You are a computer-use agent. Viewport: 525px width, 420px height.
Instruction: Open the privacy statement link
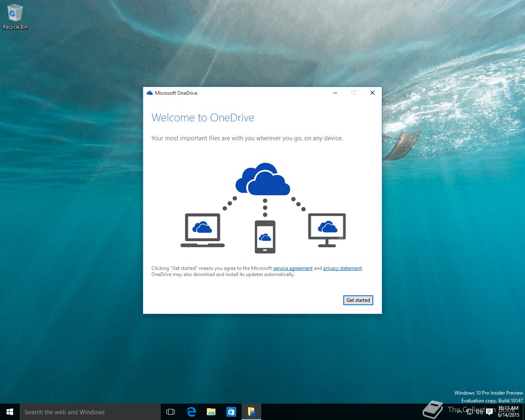coord(342,268)
